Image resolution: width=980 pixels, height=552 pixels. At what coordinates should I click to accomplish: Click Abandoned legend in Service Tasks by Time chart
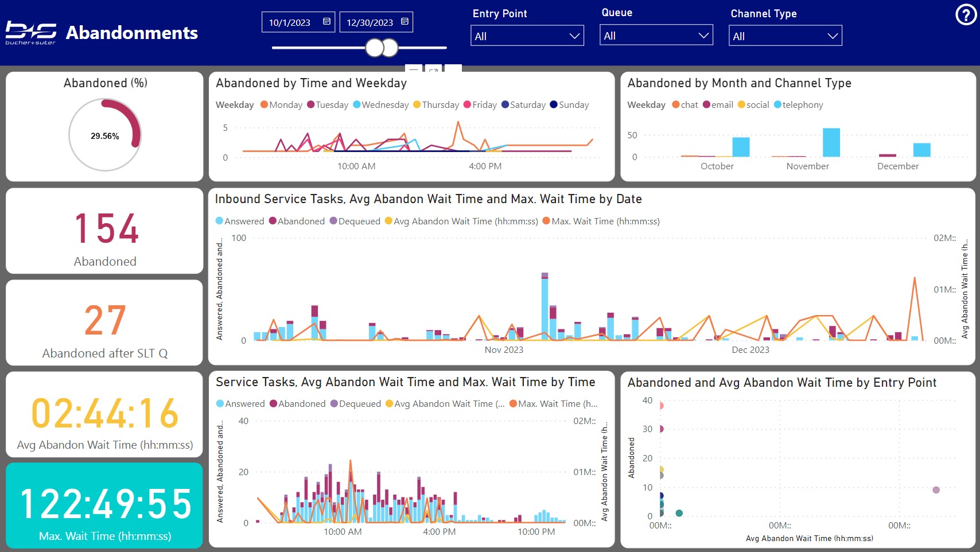(297, 403)
